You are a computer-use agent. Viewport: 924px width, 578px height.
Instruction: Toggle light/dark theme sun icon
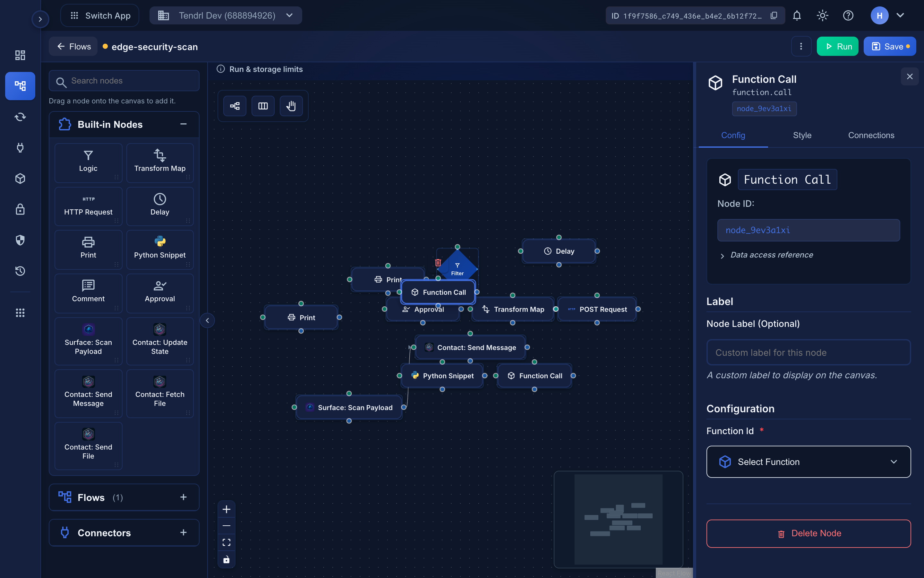822,16
